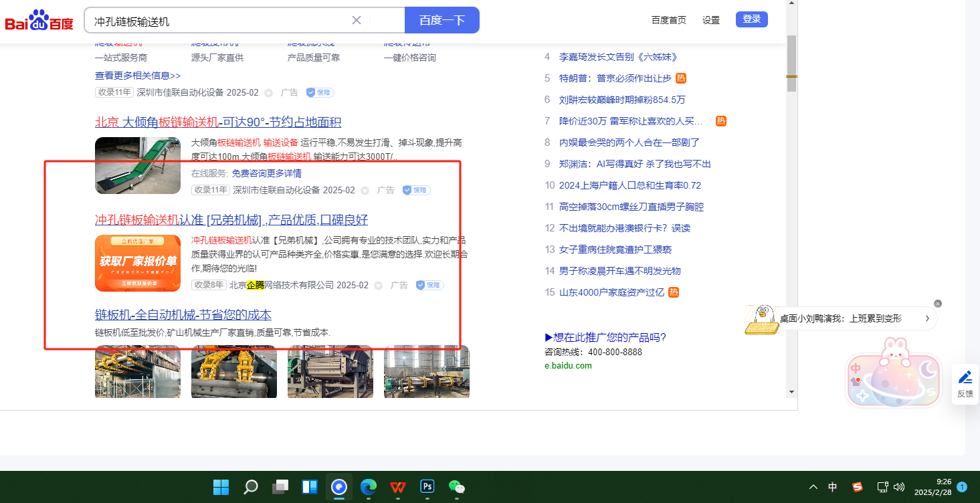980x503 pixels.
Task: Open Photoshop from the taskbar
Action: (x=427, y=486)
